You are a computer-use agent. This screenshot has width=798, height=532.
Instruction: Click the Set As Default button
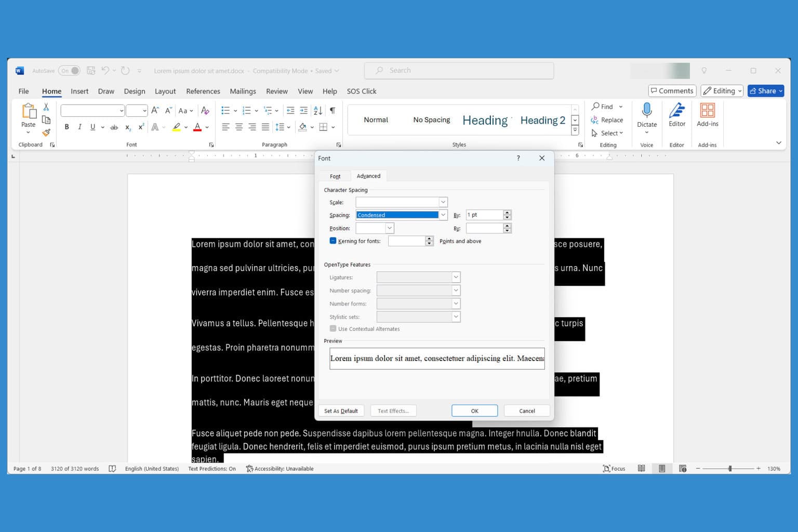point(341,410)
